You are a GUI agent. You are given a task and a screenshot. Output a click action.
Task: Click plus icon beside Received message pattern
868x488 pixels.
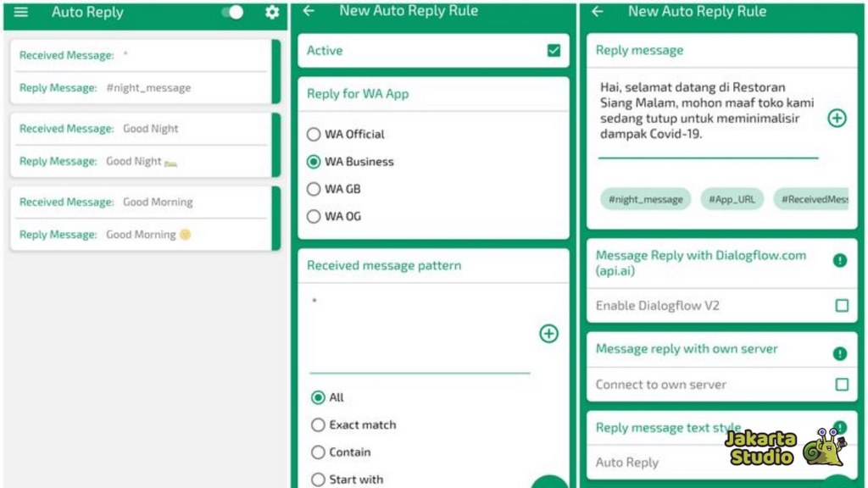pyautogui.click(x=548, y=334)
